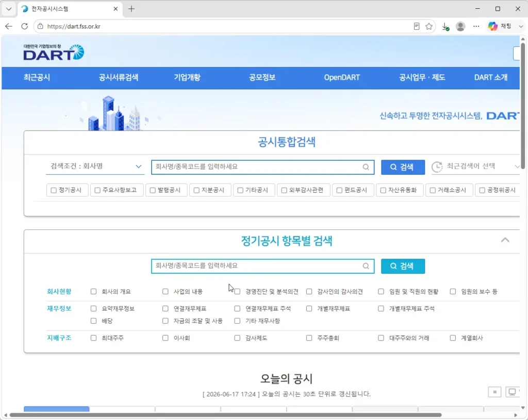
Task: Open the DART 소개 menu
Action: (x=491, y=77)
